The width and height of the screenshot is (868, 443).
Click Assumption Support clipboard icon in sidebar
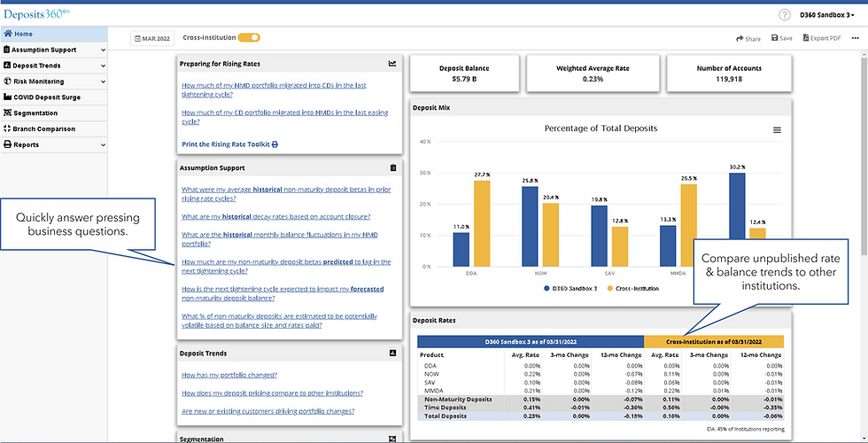pyautogui.click(x=7, y=50)
